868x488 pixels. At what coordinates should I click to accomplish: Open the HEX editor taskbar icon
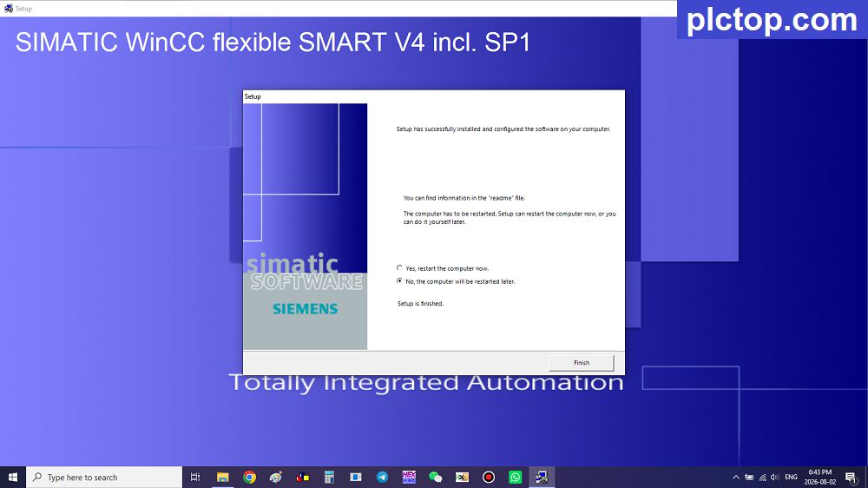(409, 477)
